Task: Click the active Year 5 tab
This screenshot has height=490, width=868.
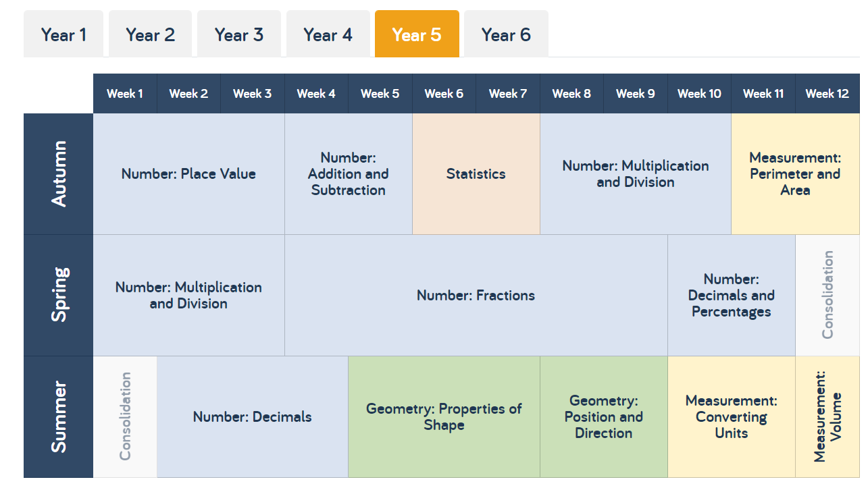Action: 417,34
